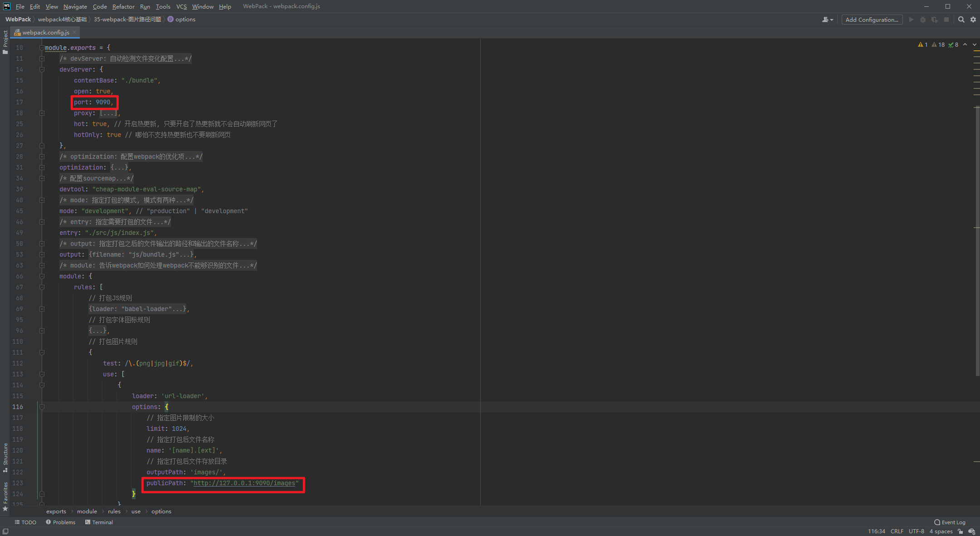Click WebPack breadcrumb in navigation bar
Viewport: 980px width, 536px height.
[x=18, y=19]
